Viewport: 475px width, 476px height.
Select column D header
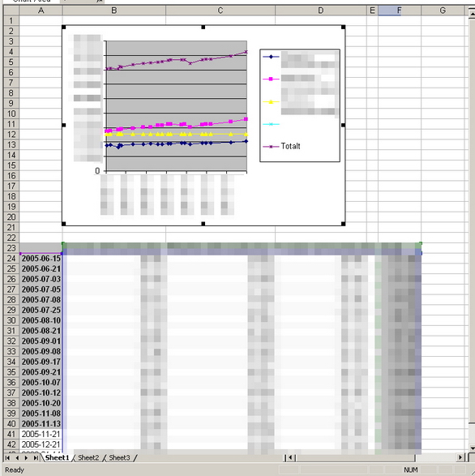pos(321,11)
